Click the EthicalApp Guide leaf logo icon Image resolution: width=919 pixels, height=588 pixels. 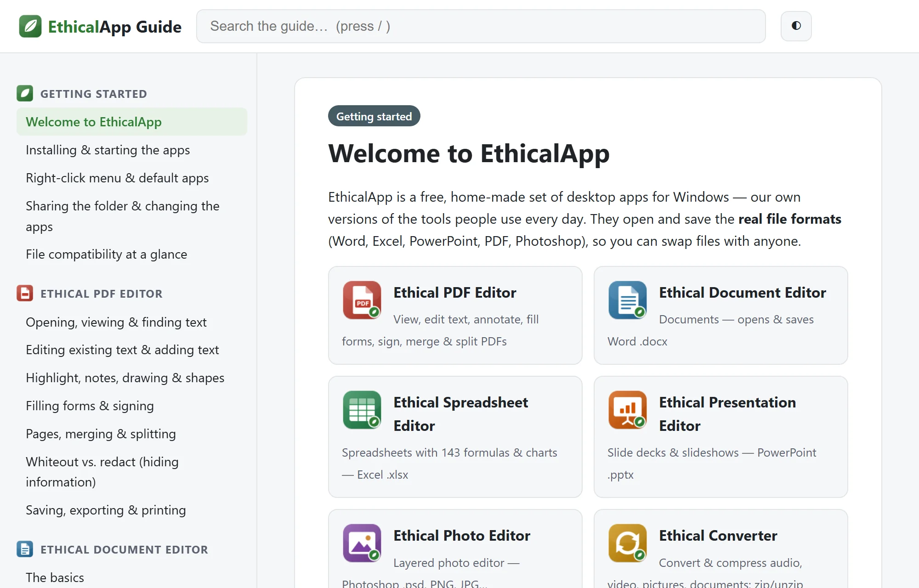30,26
